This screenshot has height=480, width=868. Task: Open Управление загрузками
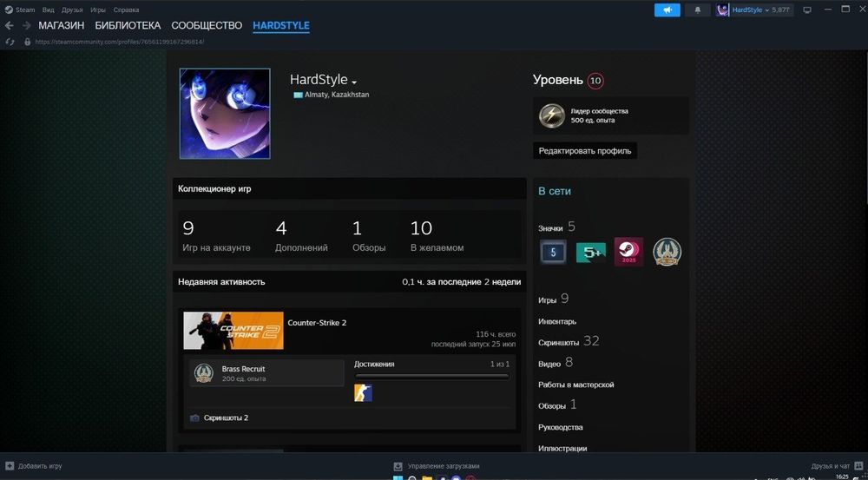(x=444, y=466)
